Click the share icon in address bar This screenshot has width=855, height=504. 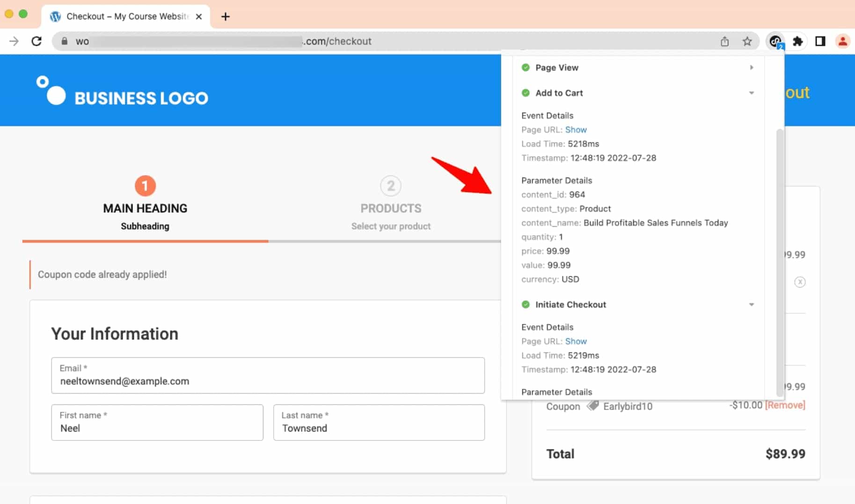(x=724, y=41)
